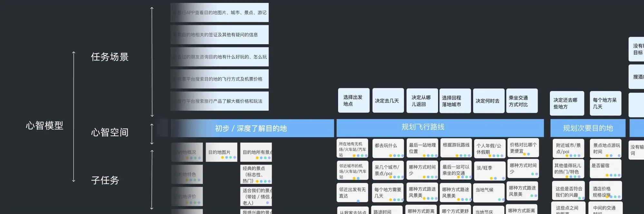Select the 决定从哪儿返回 card
The width and height of the screenshot is (644, 214).
pos(422,100)
